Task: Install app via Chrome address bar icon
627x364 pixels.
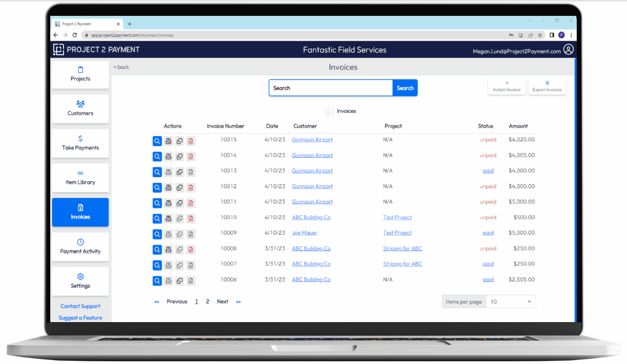Action: (x=521, y=35)
